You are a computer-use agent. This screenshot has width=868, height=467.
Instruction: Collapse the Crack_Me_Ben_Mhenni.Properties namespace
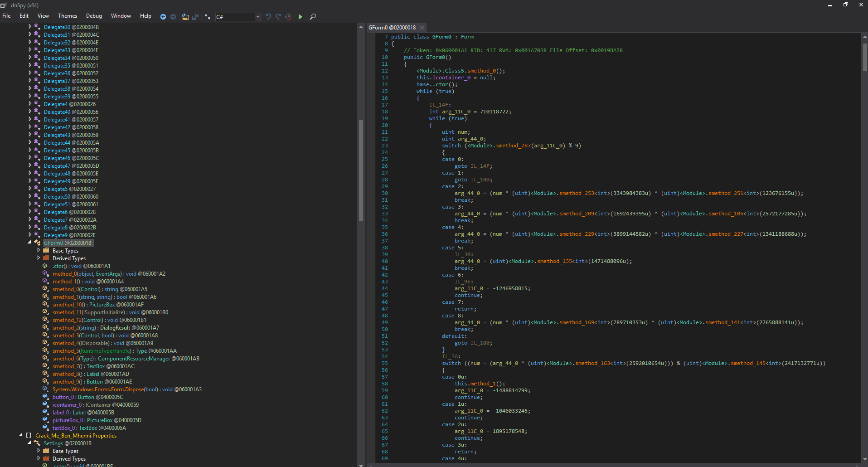click(x=21, y=435)
